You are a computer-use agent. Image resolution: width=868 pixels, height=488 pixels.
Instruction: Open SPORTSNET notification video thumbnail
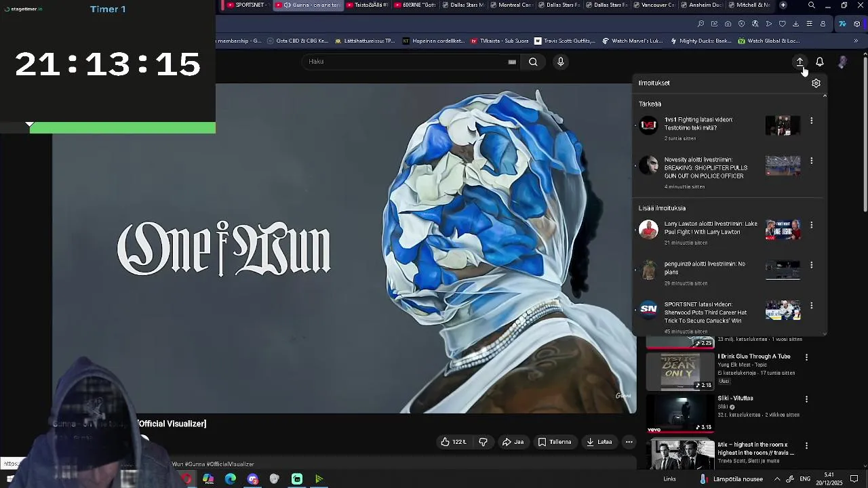click(783, 310)
